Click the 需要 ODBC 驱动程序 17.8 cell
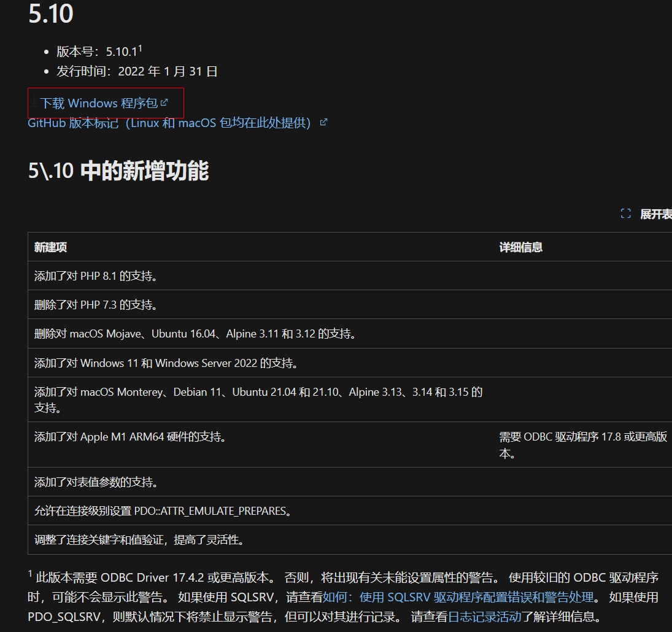Image resolution: width=672 pixels, height=632 pixels. pos(583,443)
